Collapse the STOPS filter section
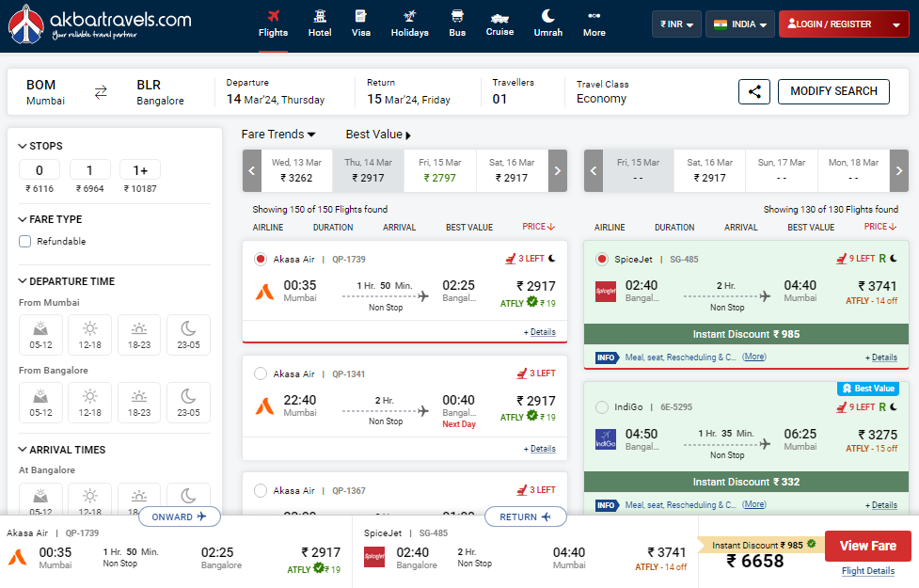Screen dimensions: 919x588 40,146
